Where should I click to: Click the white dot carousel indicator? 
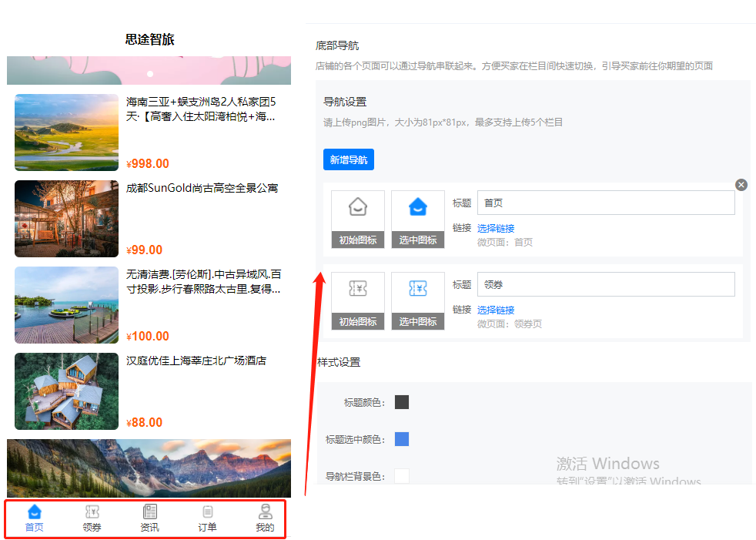[x=150, y=74]
